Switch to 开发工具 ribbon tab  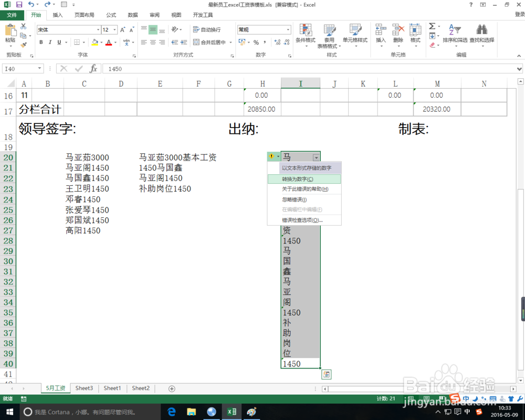203,15
